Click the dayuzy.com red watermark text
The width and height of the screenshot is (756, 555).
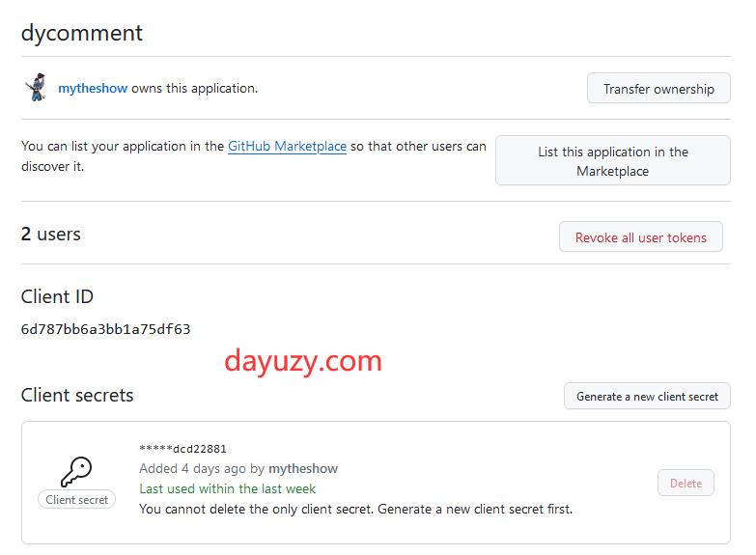[x=303, y=361]
